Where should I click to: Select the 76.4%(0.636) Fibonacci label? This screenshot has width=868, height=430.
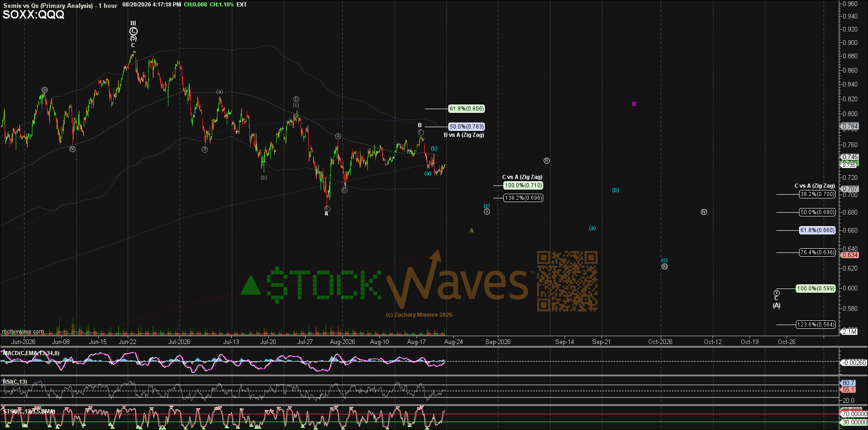[818, 252]
